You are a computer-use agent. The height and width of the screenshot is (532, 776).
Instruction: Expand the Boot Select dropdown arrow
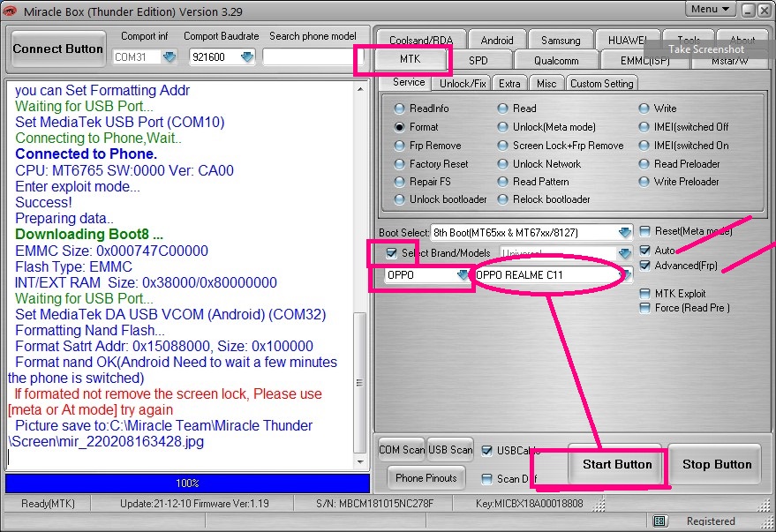tap(624, 232)
